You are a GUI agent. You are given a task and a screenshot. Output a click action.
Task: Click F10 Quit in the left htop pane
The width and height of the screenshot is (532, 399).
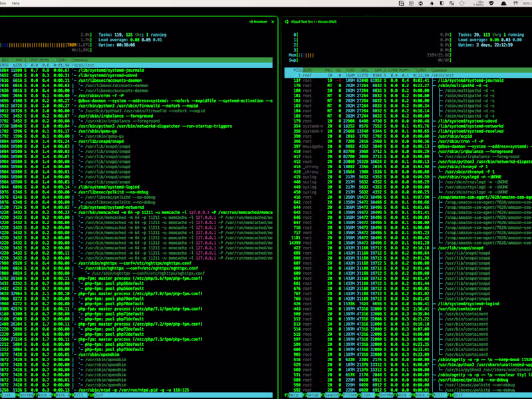click(x=96, y=394)
